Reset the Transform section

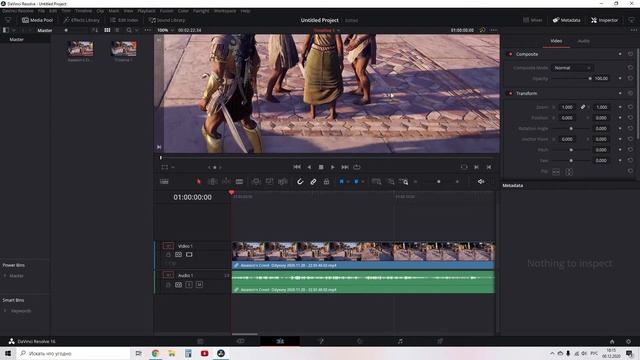pyautogui.click(x=630, y=93)
